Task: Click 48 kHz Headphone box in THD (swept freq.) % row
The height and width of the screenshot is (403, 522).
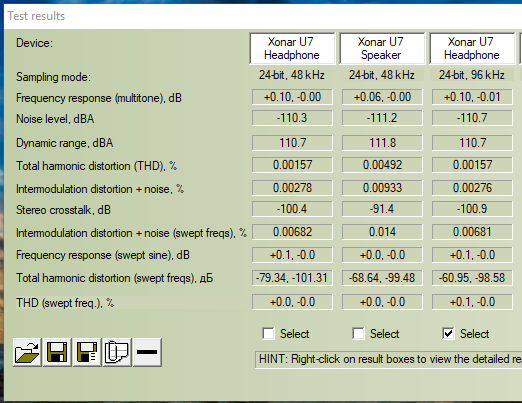Action: point(292,302)
